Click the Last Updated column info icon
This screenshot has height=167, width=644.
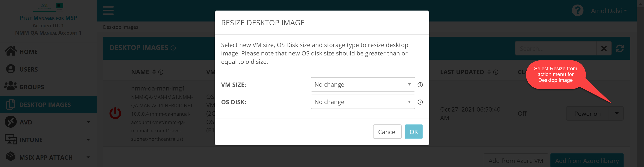(x=496, y=72)
